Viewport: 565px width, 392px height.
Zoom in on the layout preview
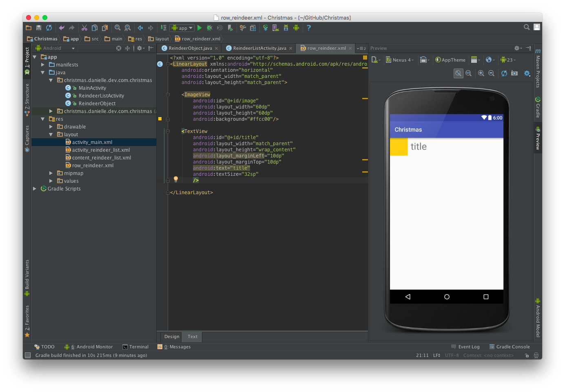(x=481, y=73)
